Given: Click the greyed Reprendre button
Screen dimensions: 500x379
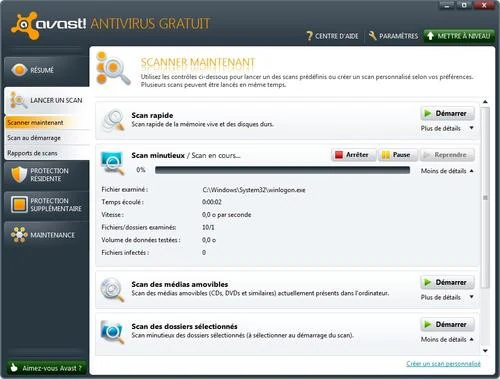Looking at the screenshot, I should [447, 155].
